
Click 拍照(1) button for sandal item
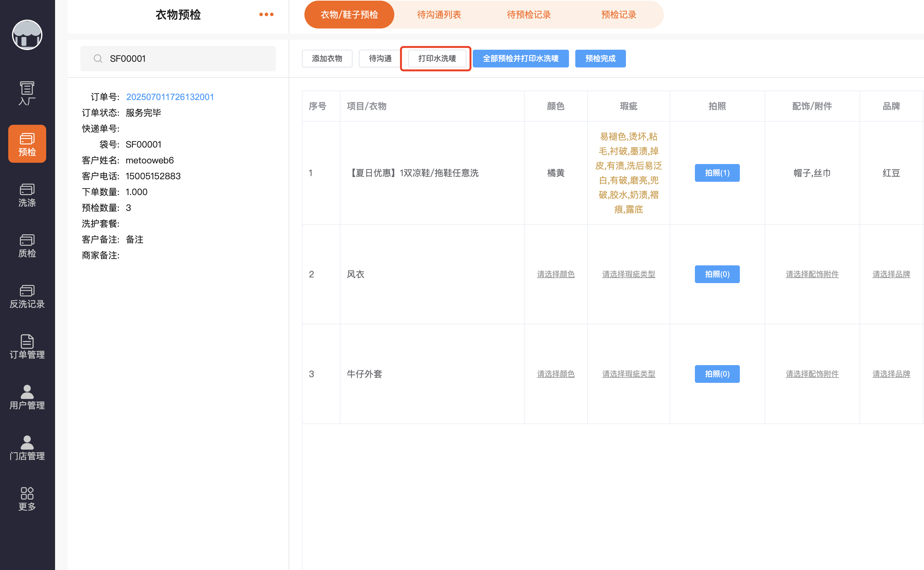[x=717, y=173]
